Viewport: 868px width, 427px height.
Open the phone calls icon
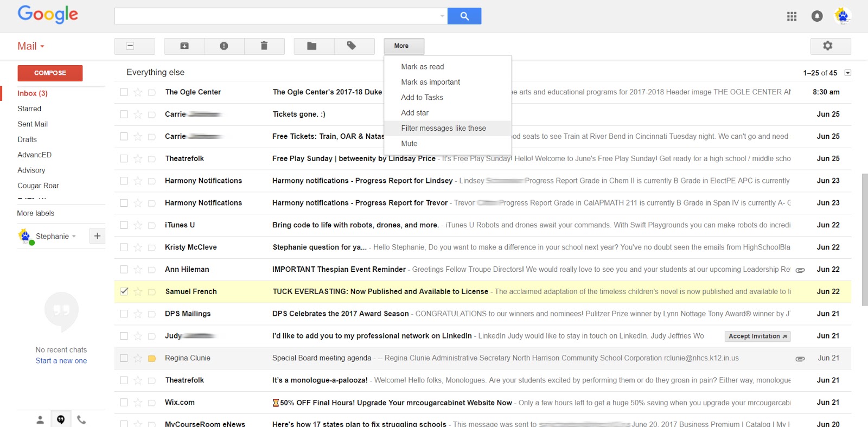click(x=81, y=419)
